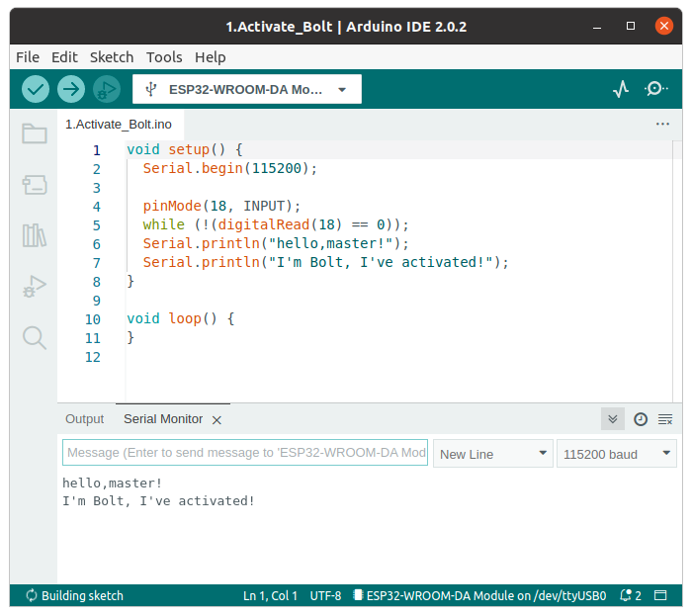Screen dimensions: 692x616
Task: Open the Debug sidebar panel icon
Action: tap(35, 287)
